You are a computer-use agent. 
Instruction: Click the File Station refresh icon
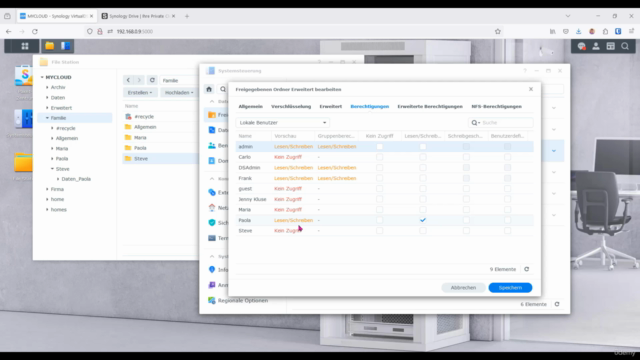tap(152, 80)
